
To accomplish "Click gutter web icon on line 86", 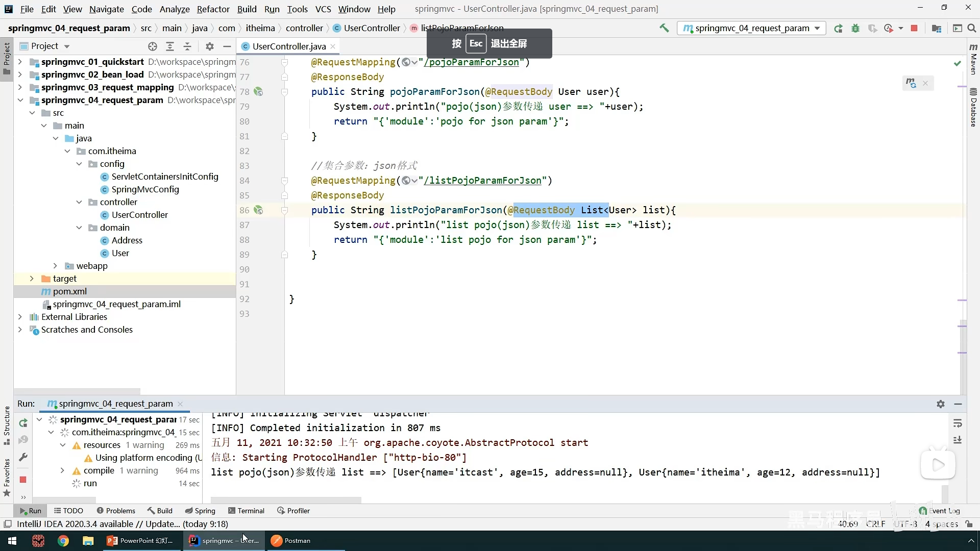I will [x=258, y=210].
